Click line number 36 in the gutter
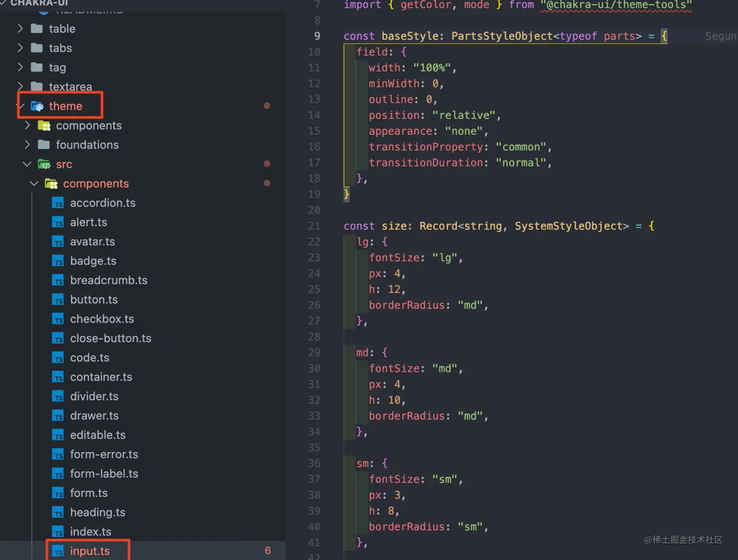Viewport: 738px width, 560px height. point(314,463)
